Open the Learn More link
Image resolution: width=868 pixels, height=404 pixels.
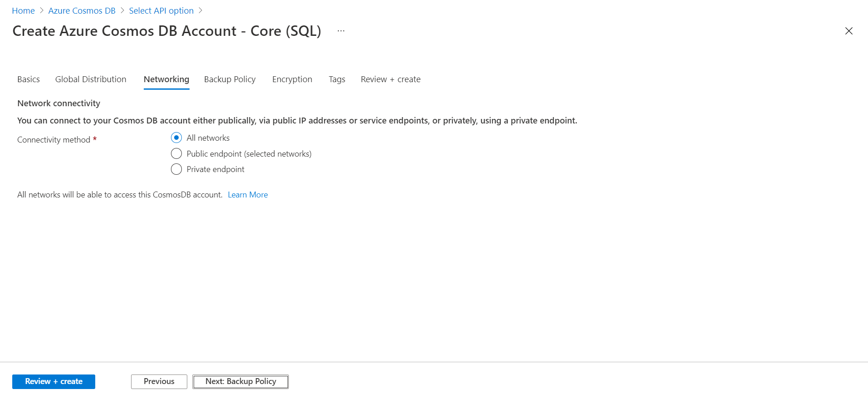coord(248,195)
